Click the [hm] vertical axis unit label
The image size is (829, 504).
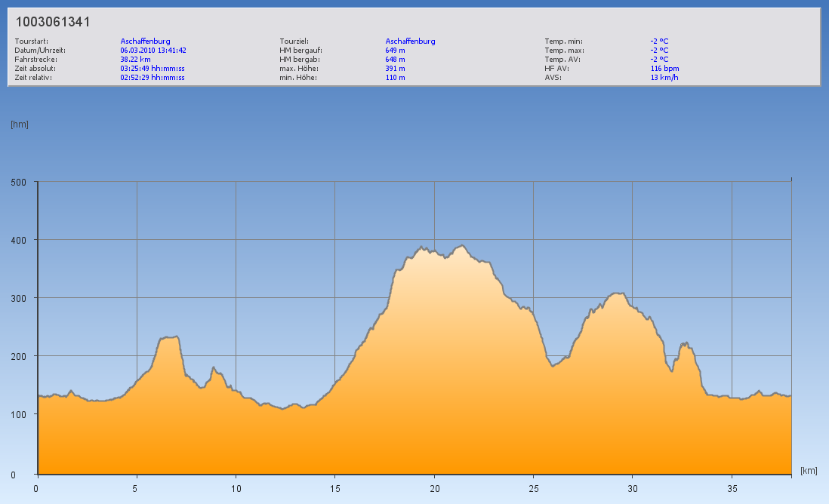(20, 124)
